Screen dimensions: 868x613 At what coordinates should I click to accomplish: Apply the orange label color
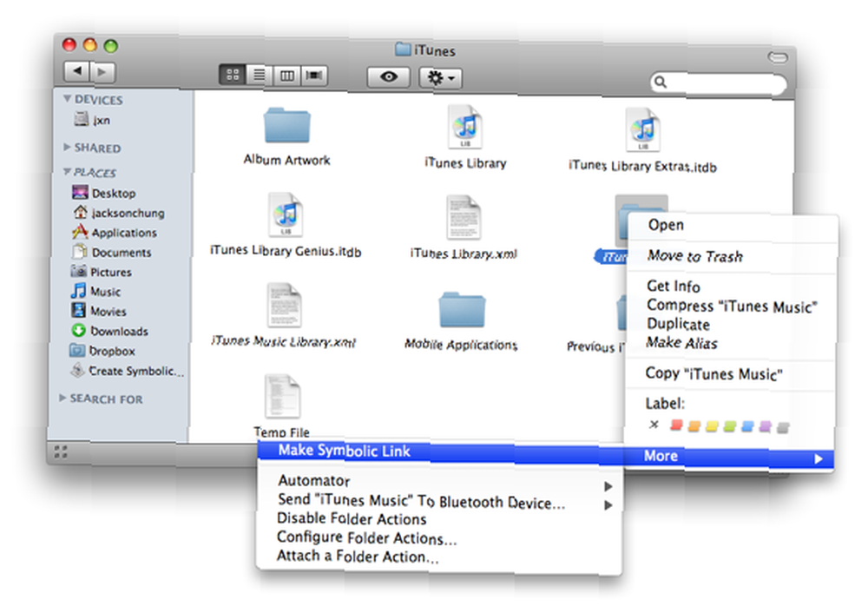[694, 425]
